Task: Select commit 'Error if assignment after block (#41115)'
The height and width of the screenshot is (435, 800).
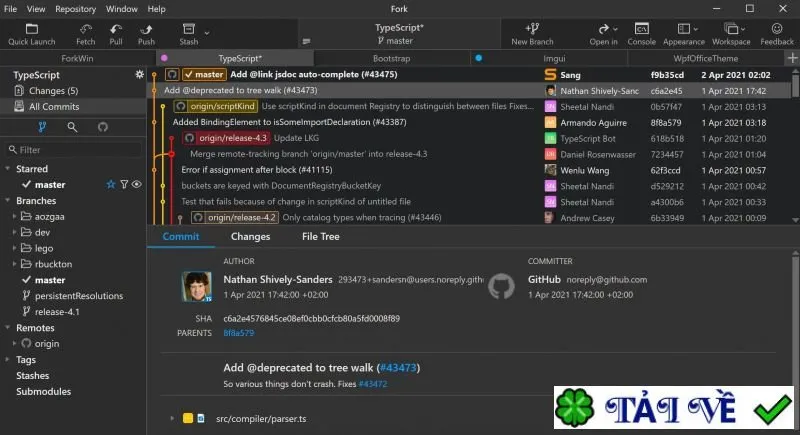Action: click(x=257, y=170)
